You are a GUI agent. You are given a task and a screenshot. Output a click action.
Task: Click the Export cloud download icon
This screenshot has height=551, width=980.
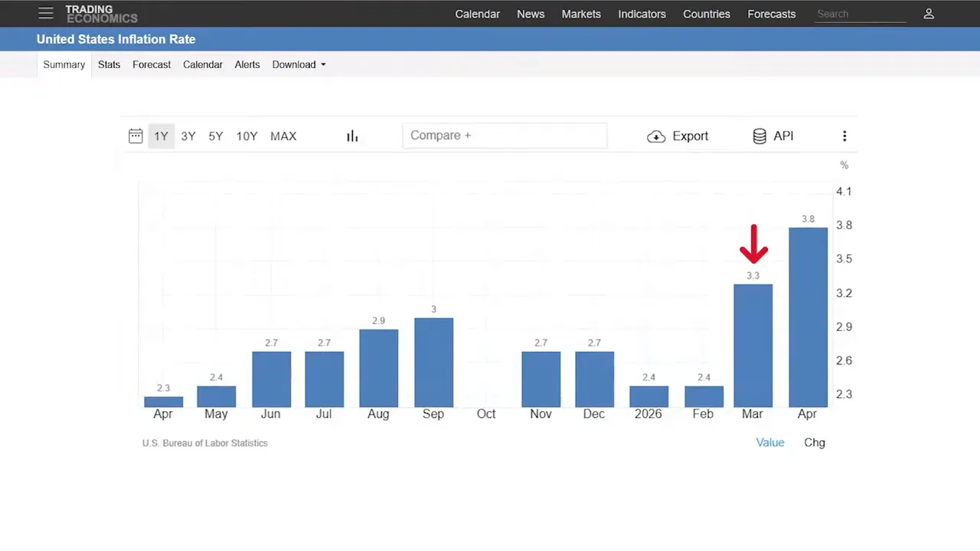(656, 136)
